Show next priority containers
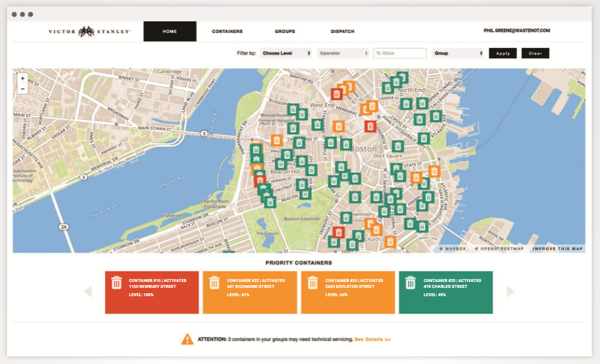Image resolution: width=600 pixels, height=364 pixels. tap(510, 291)
